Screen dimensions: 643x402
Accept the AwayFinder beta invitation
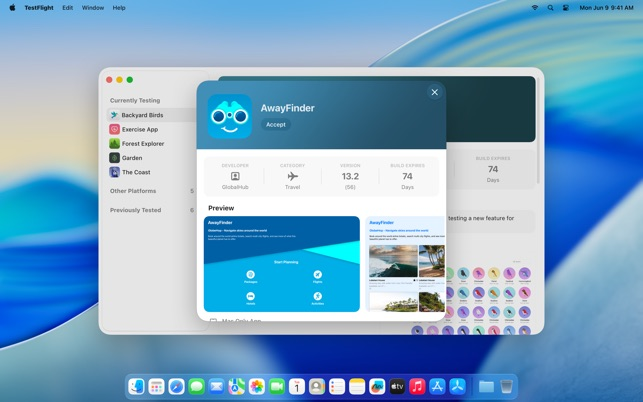click(x=275, y=125)
